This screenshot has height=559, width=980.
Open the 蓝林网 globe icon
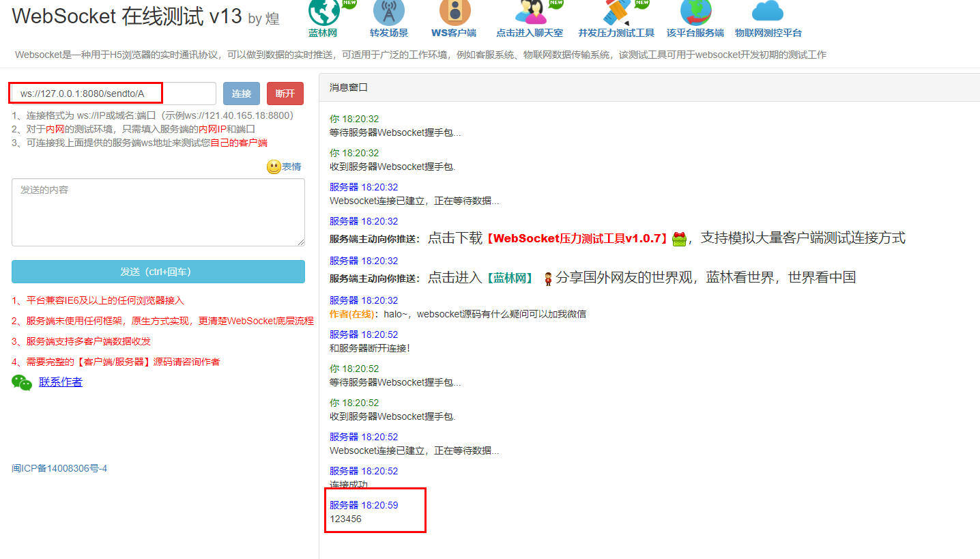[324, 12]
